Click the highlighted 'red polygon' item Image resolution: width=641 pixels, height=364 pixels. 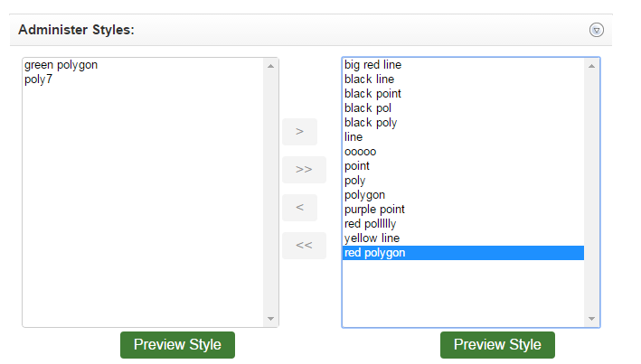375,253
